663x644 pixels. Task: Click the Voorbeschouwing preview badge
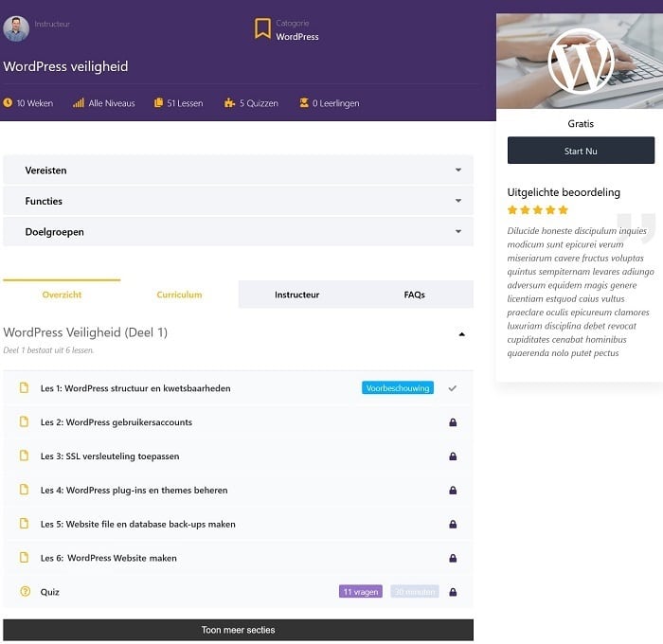tap(398, 387)
